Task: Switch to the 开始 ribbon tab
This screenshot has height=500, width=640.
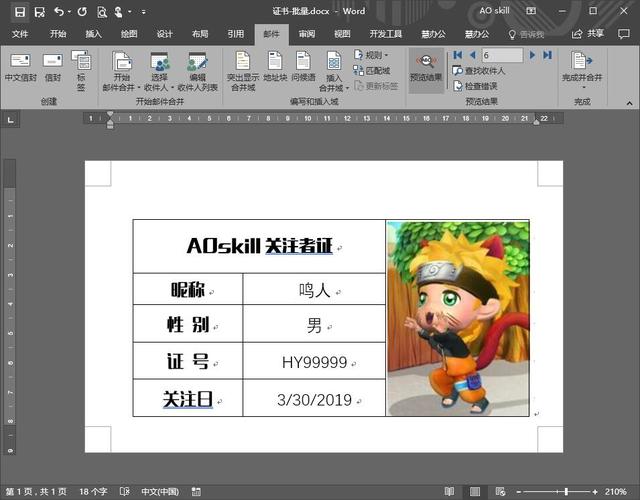Action: (58, 34)
